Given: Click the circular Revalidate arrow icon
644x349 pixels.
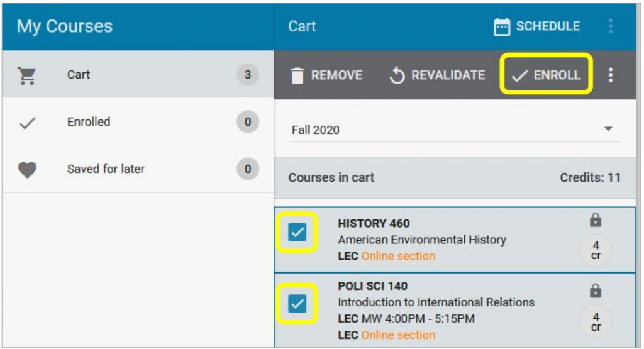Looking at the screenshot, I should pos(397,75).
